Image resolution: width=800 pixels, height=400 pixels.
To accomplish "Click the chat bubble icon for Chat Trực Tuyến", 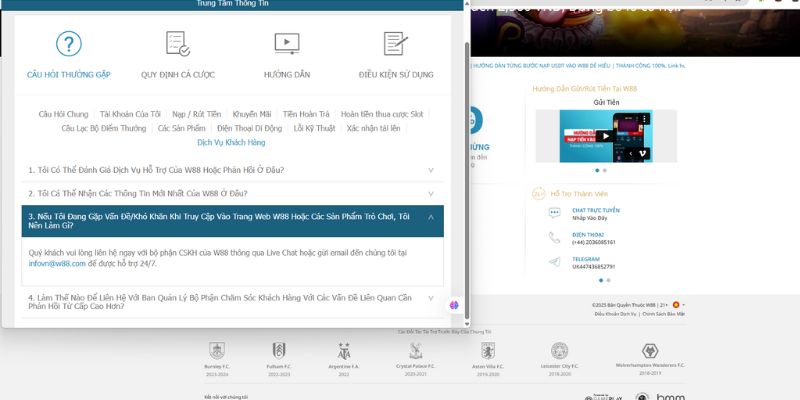I will coord(555,213).
